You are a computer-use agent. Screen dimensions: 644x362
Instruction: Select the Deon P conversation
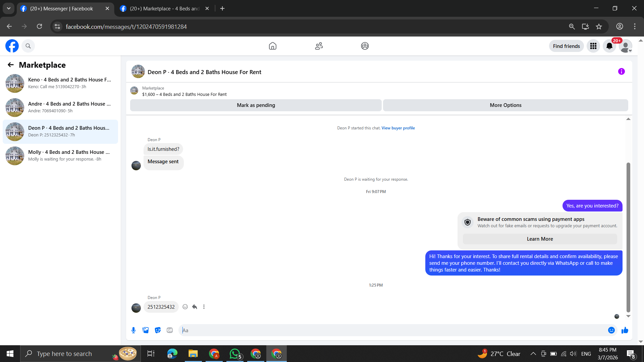coord(60,132)
